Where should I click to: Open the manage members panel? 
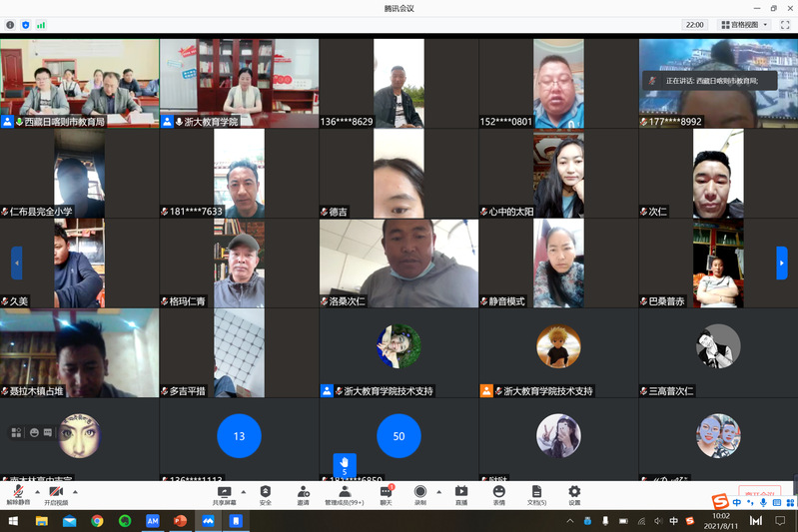(x=345, y=492)
